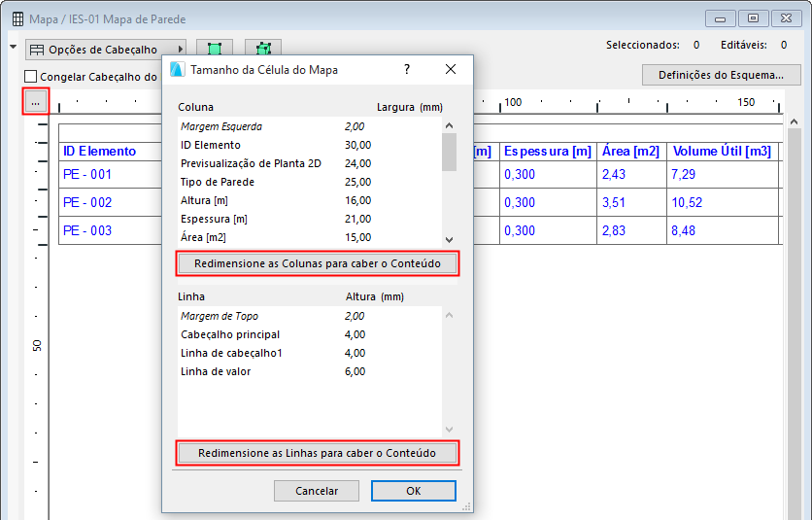Select Linha de valor row
The width and height of the screenshot is (812, 520).
tap(310, 371)
